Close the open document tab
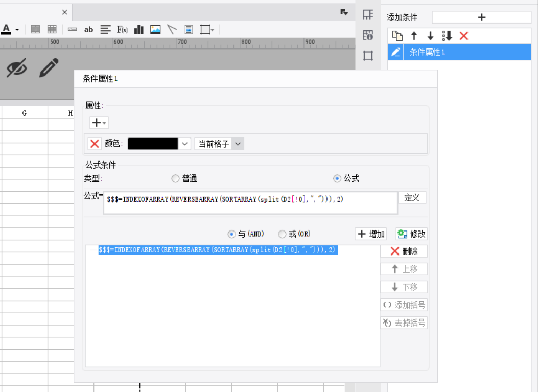Image resolution: width=538 pixels, height=392 pixels. [64, 12]
